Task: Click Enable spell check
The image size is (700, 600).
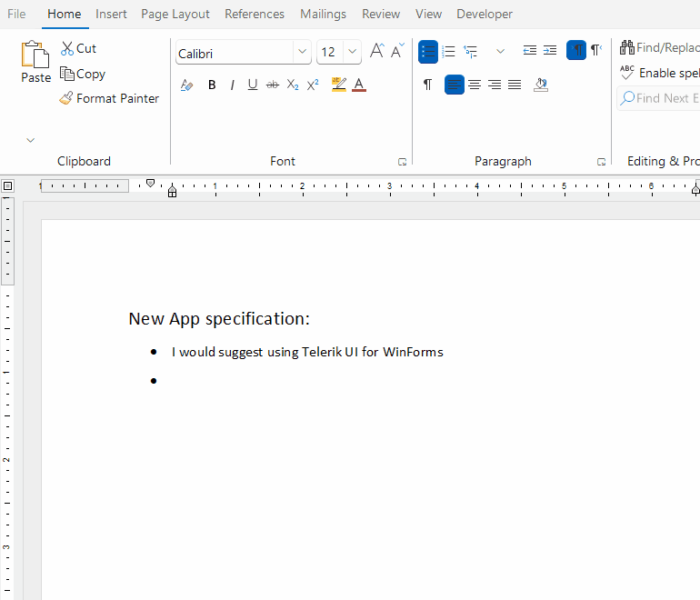Action: tap(660, 73)
